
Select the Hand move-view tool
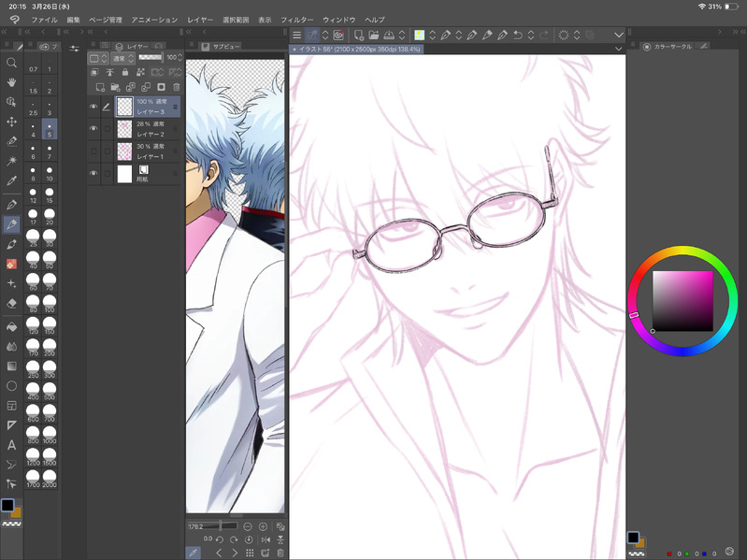tap(11, 82)
